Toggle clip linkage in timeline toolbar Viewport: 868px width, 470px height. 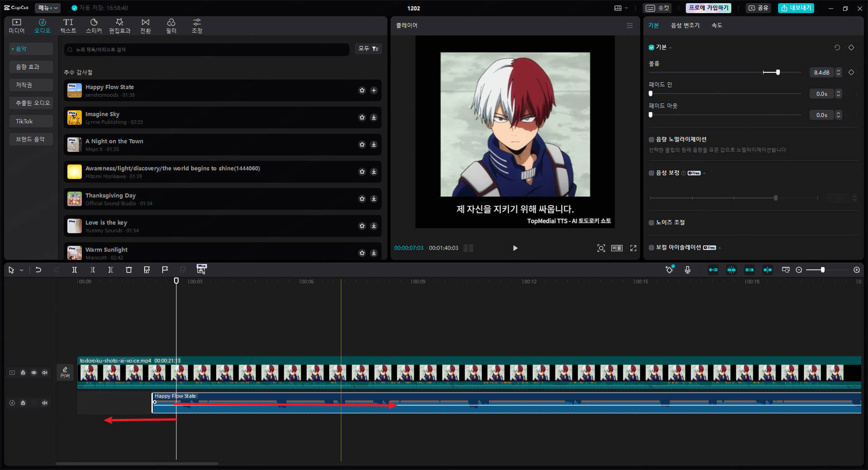tap(750, 270)
